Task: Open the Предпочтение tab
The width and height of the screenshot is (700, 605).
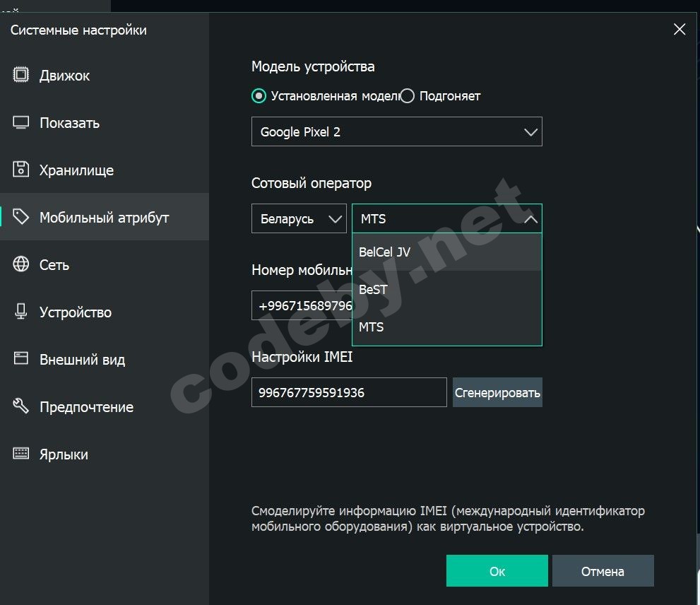Action: click(105, 406)
